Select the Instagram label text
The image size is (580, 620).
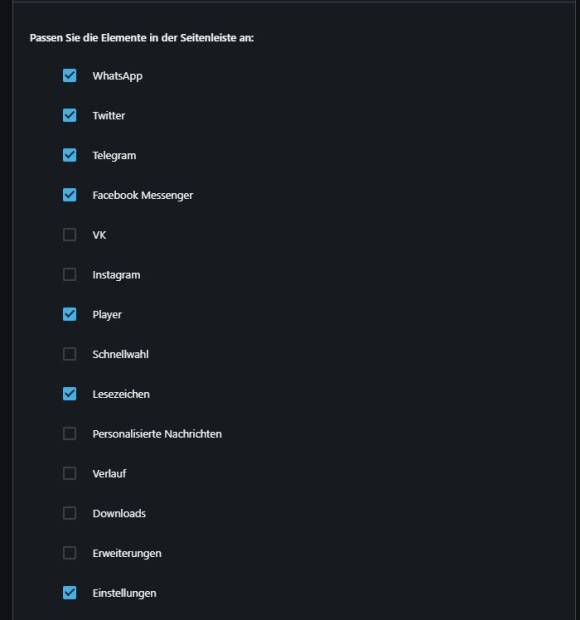(x=116, y=275)
